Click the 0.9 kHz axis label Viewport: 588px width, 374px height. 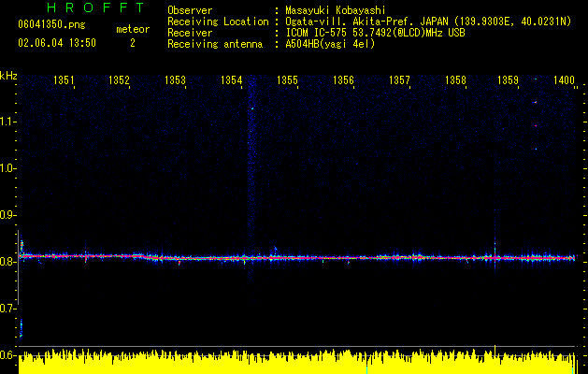pos(7,215)
